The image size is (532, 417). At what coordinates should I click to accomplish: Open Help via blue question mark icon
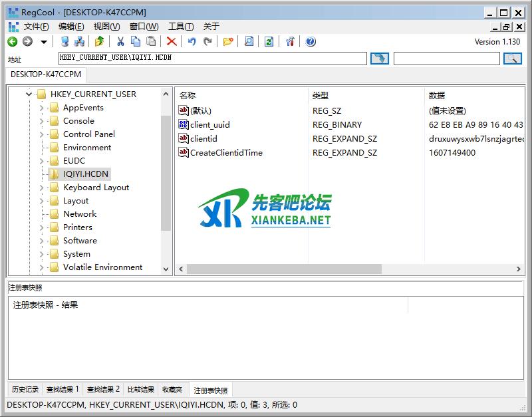point(311,41)
